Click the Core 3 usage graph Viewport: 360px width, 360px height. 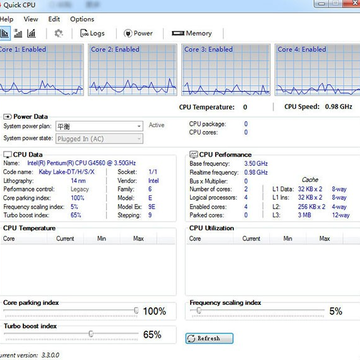click(226, 70)
